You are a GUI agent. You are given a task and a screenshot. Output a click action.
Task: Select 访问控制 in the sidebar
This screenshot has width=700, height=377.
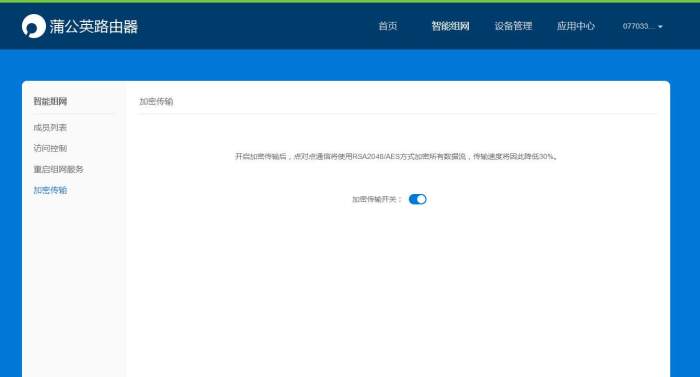(50, 148)
